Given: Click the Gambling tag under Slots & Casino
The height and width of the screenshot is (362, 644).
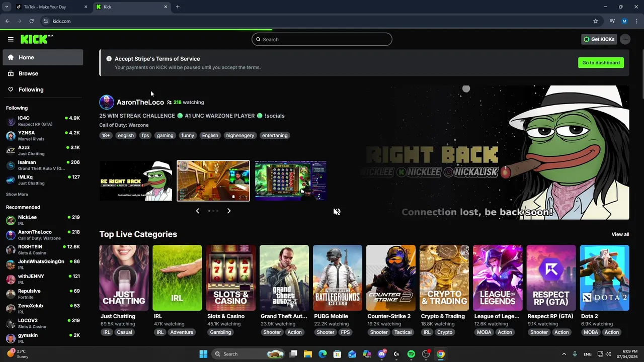Looking at the screenshot, I should (220, 332).
